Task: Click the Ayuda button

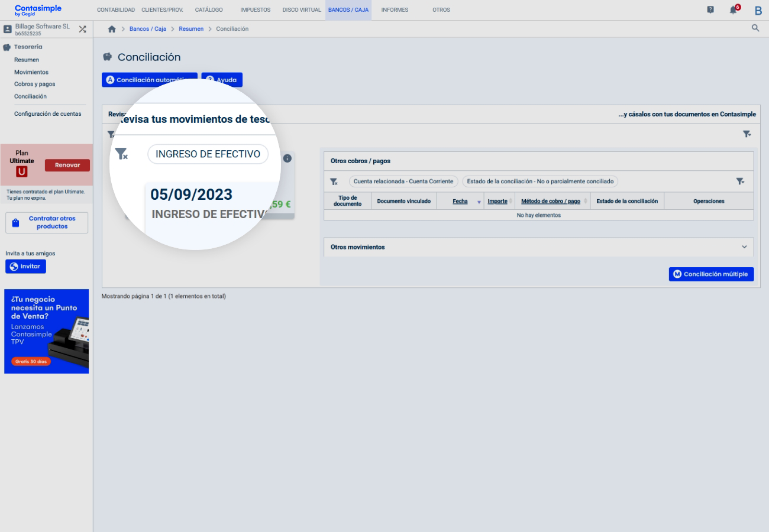Action: pyautogui.click(x=222, y=80)
